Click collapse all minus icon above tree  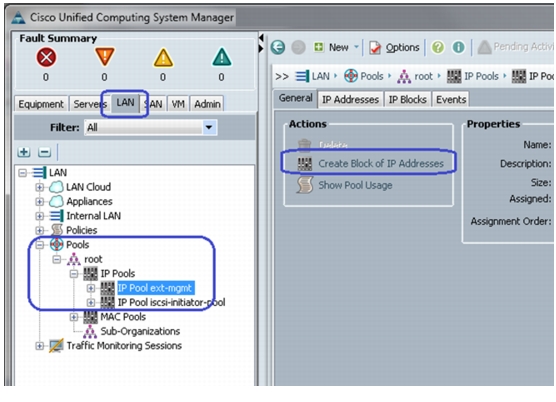coord(44,152)
